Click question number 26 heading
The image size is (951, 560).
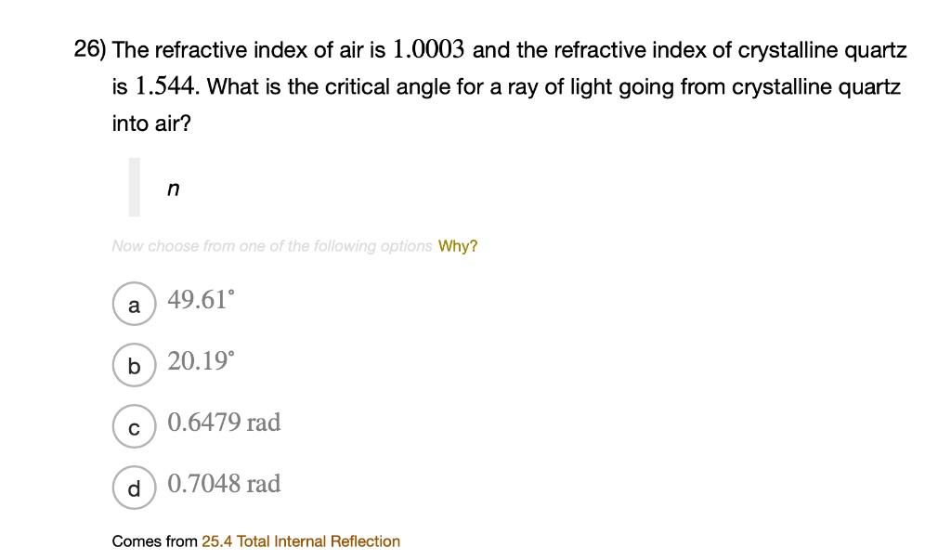(x=87, y=47)
